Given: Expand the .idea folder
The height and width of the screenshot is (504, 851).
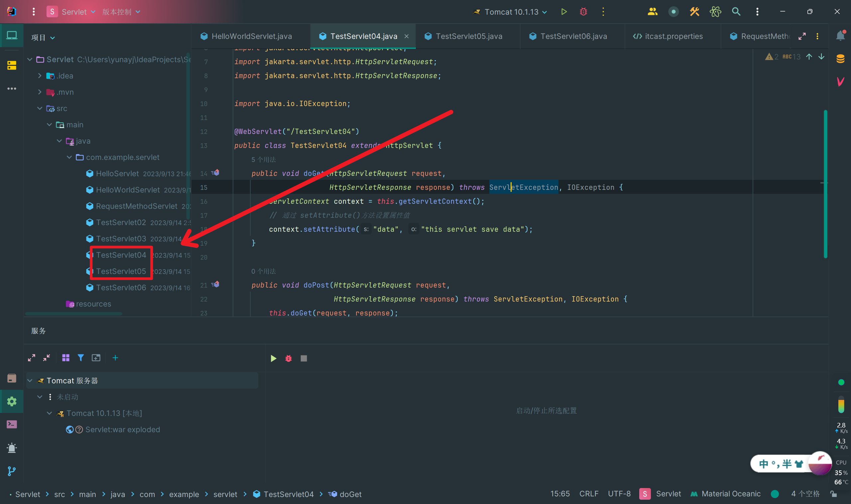Looking at the screenshot, I should (40, 76).
